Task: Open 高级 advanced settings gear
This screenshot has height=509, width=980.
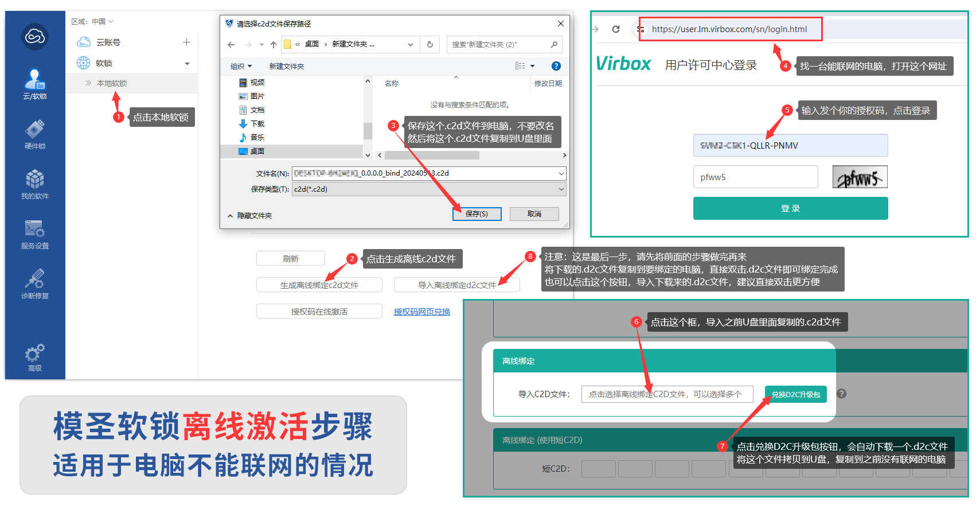Action: (x=34, y=357)
